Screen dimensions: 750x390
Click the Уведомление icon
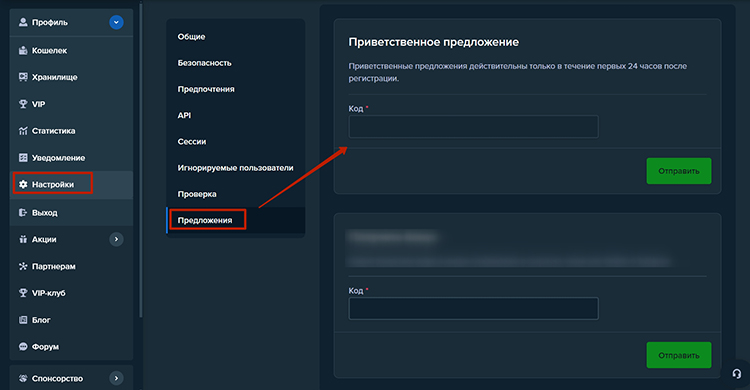22,157
